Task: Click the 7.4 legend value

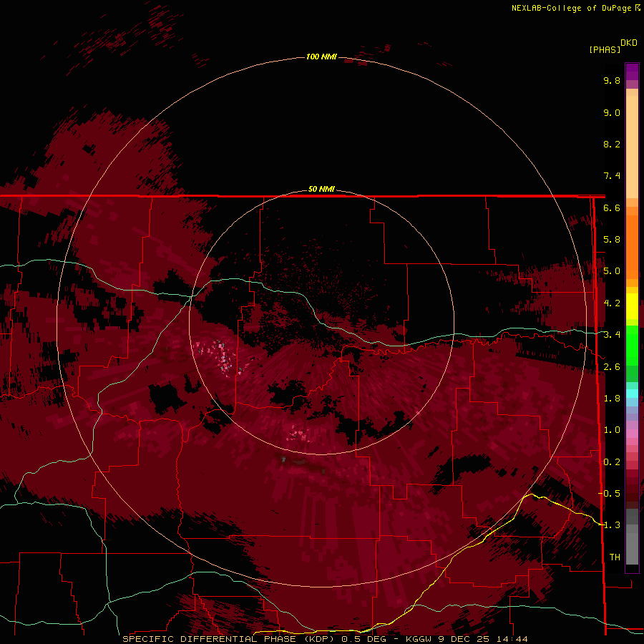Action: 612,176
